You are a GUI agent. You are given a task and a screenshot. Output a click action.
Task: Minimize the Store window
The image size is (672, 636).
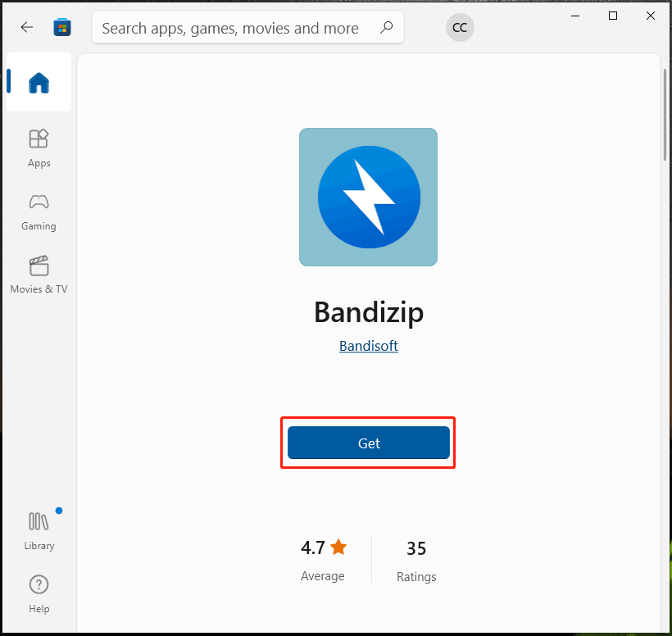point(575,16)
